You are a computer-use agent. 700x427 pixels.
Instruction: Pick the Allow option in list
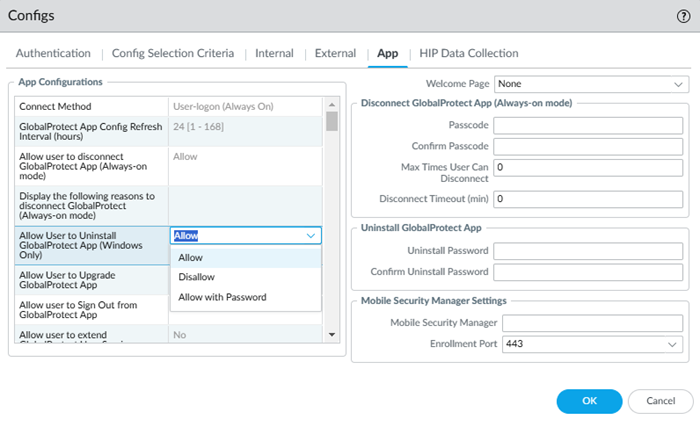pyautogui.click(x=190, y=257)
